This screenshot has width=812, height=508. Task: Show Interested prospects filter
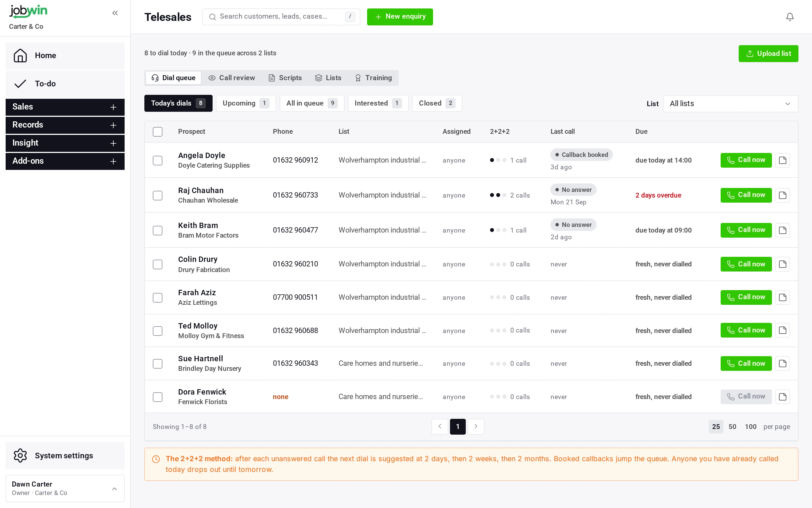pyautogui.click(x=378, y=103)
